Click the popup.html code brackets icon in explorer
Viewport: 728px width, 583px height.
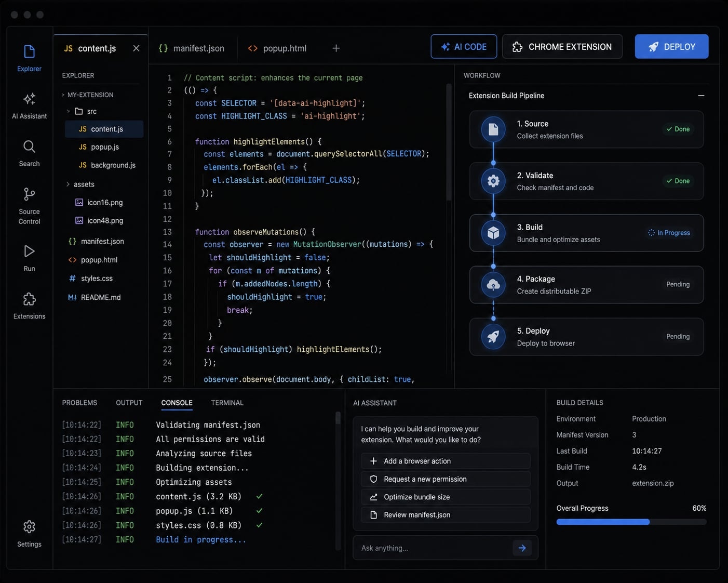(x=72, y=260)
